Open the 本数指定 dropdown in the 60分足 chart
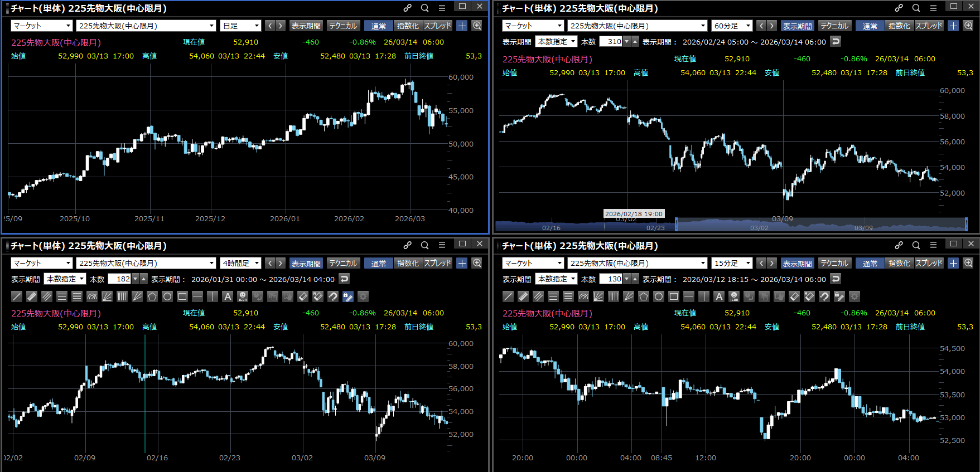This screenshot has height=472, width=980. 556,42
